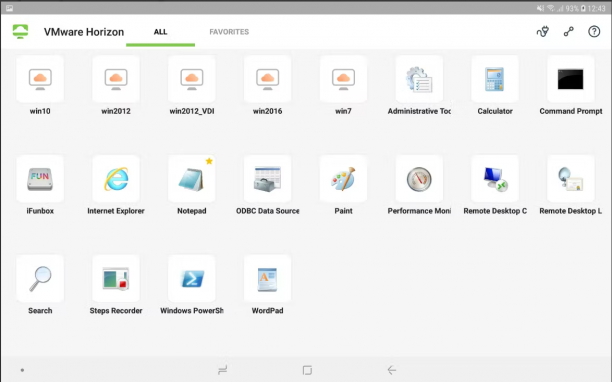The height and width of the screenshot is (382, 612).
Task: Launch the Calculator app icon
Action: (495, 78)
